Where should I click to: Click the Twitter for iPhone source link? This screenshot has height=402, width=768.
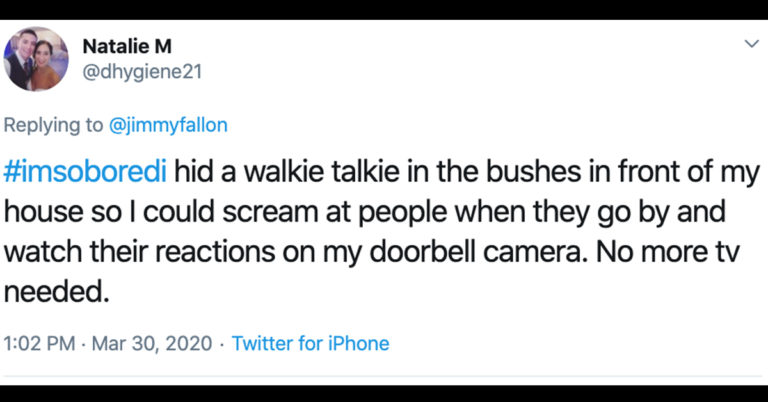point(310,343)
